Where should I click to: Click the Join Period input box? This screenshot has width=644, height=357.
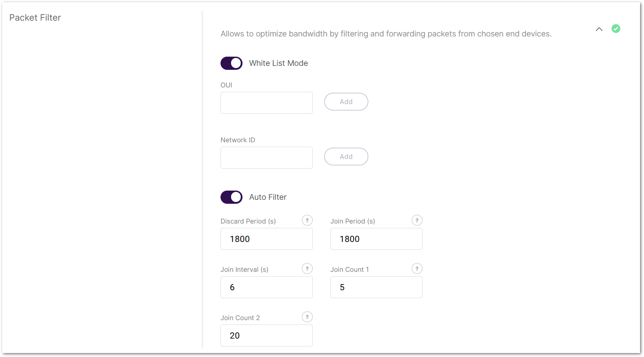(376, 239)
